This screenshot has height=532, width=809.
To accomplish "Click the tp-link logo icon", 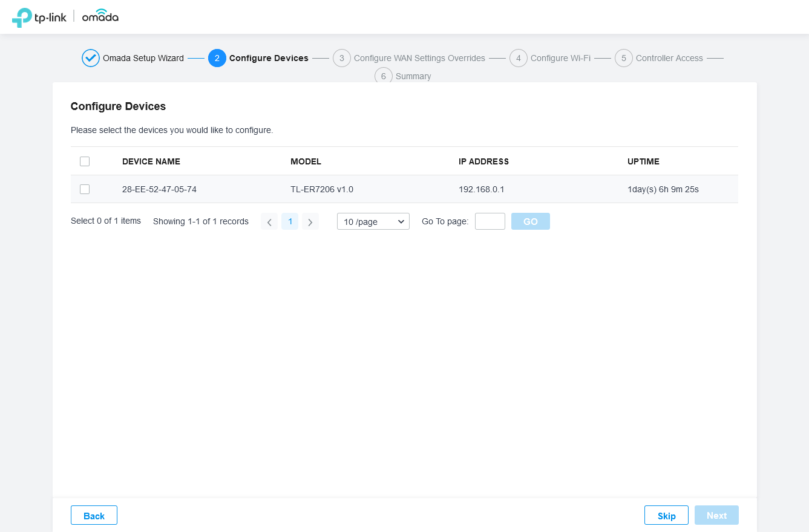I will pyautogui.click(x=22, y=18).
